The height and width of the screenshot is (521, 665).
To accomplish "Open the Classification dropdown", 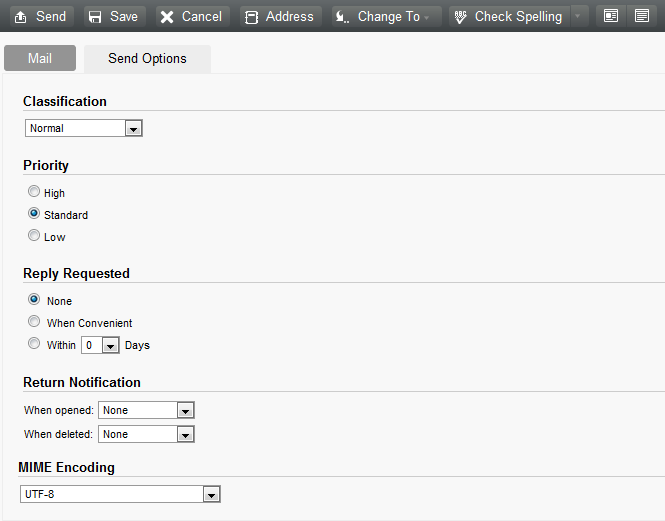I will (133, 128).
